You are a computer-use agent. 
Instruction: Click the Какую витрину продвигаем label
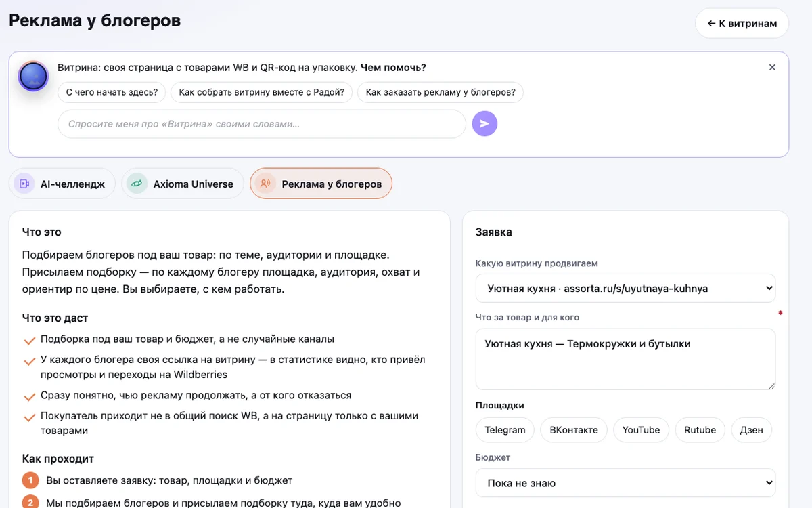click(537, 263)
